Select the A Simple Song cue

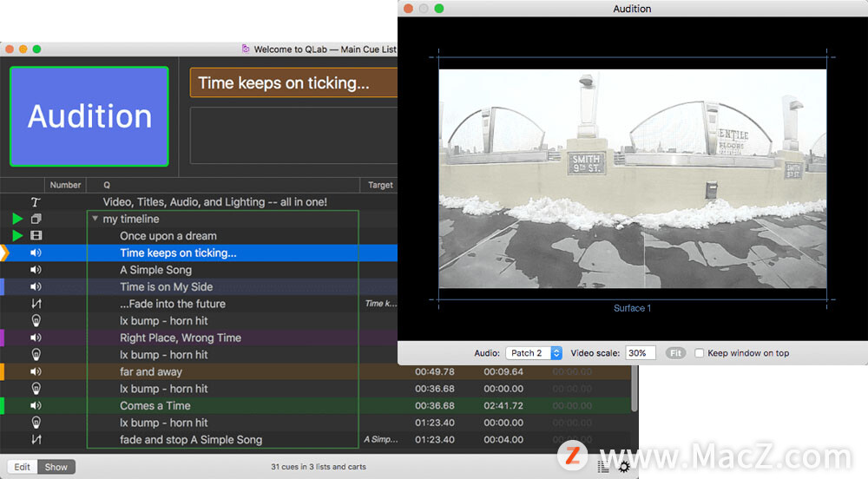(155, 270)
